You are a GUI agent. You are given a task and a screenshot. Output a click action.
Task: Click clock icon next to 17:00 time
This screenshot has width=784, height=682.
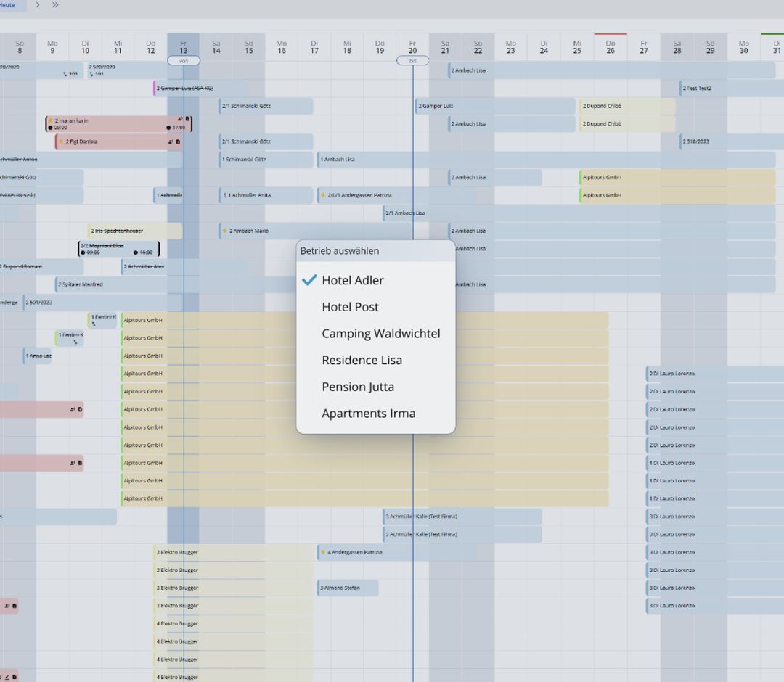[168, 128]
